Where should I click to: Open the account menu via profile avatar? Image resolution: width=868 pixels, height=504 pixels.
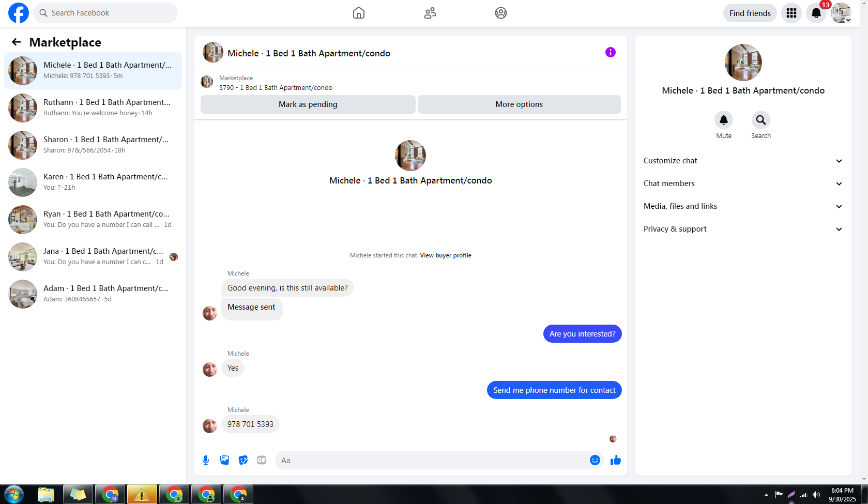(841, 13)
